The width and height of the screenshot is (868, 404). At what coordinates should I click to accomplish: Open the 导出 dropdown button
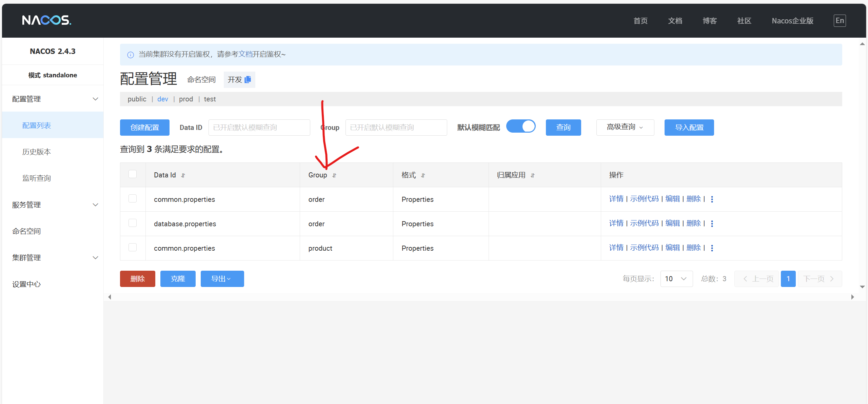tap(222, 278)
